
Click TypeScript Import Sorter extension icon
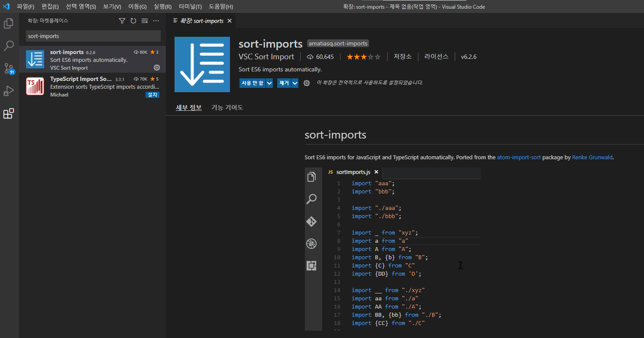35,86
